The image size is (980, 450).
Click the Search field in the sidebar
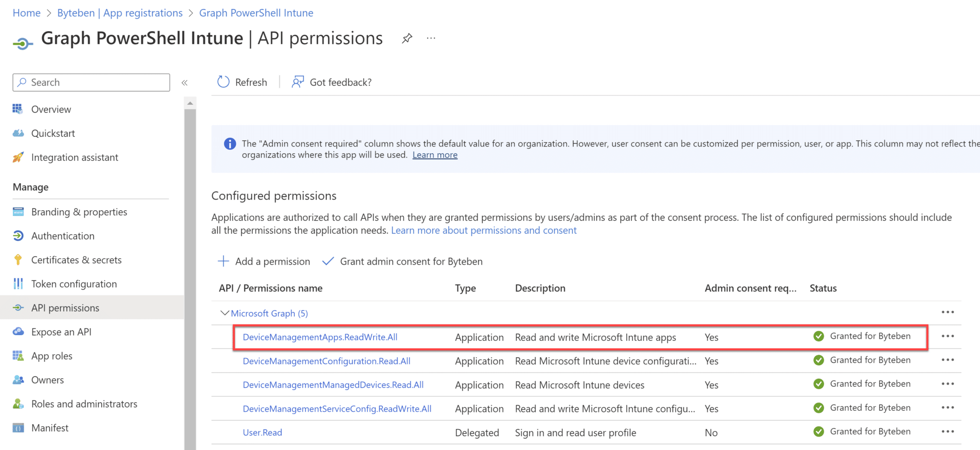(x=91, y=82)
